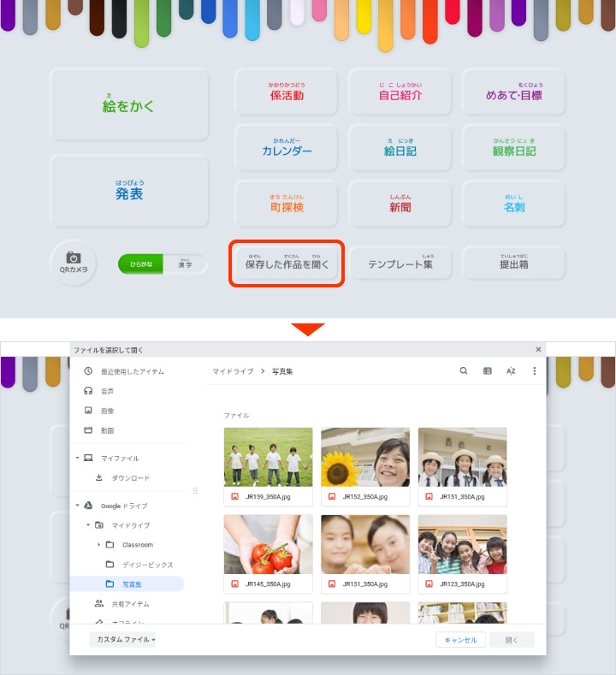Open the audio category headphones icon

pos(88,391)
